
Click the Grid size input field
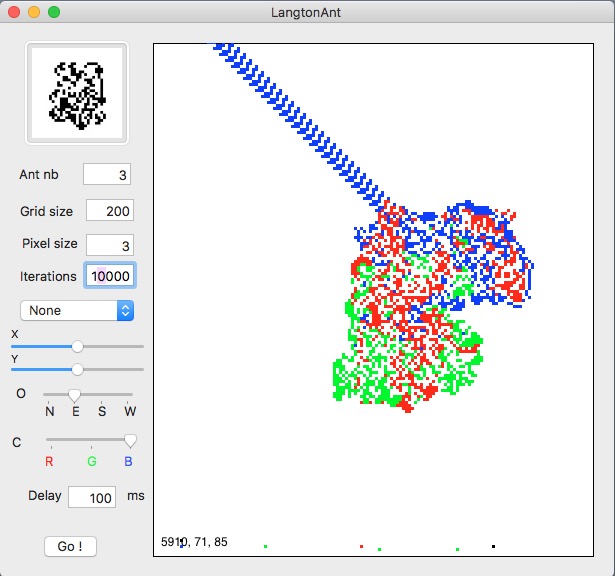point(110,210)
